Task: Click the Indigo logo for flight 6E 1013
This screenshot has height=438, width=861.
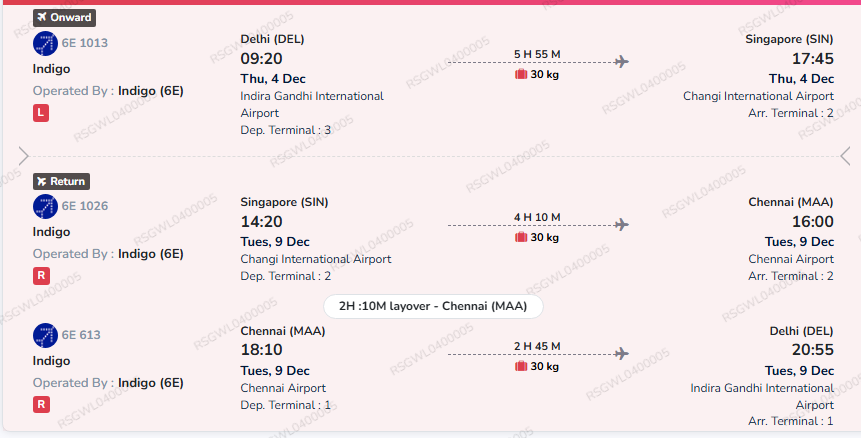Action: click(x=45, y=43)
